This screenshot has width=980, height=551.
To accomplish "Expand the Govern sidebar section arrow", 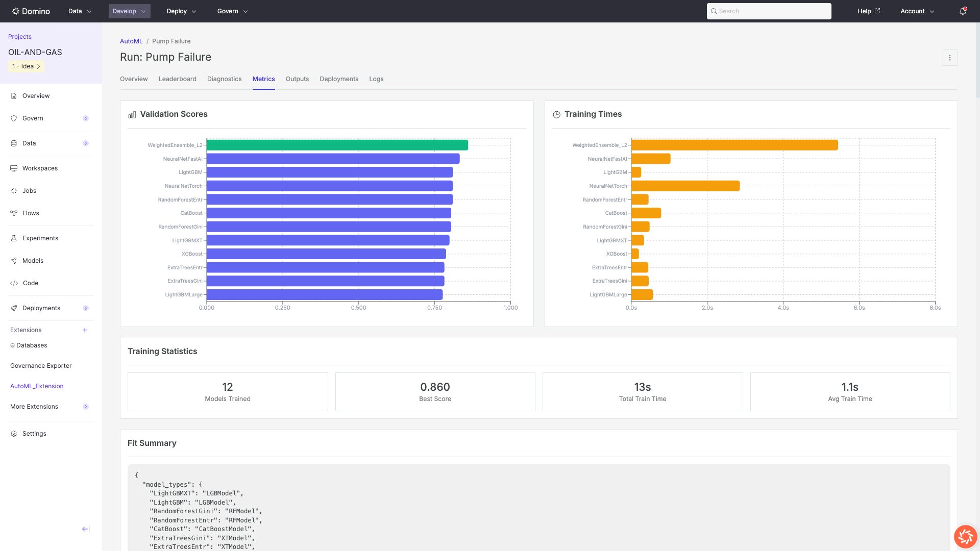I will tap(86, 118).
